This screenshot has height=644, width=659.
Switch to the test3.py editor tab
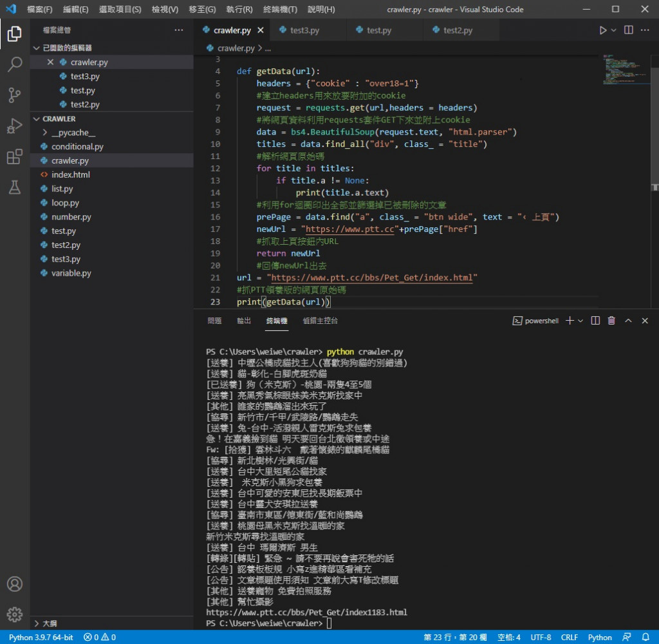click(x=304, y=30)
